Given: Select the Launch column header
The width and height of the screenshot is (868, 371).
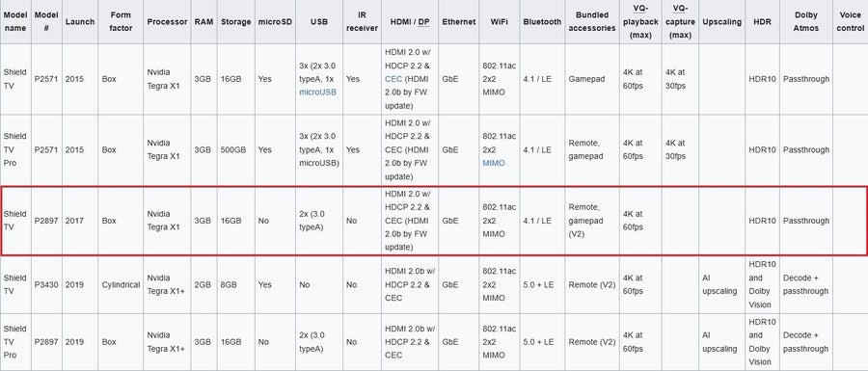Looking at the screenshot, I should coord(80,21).
